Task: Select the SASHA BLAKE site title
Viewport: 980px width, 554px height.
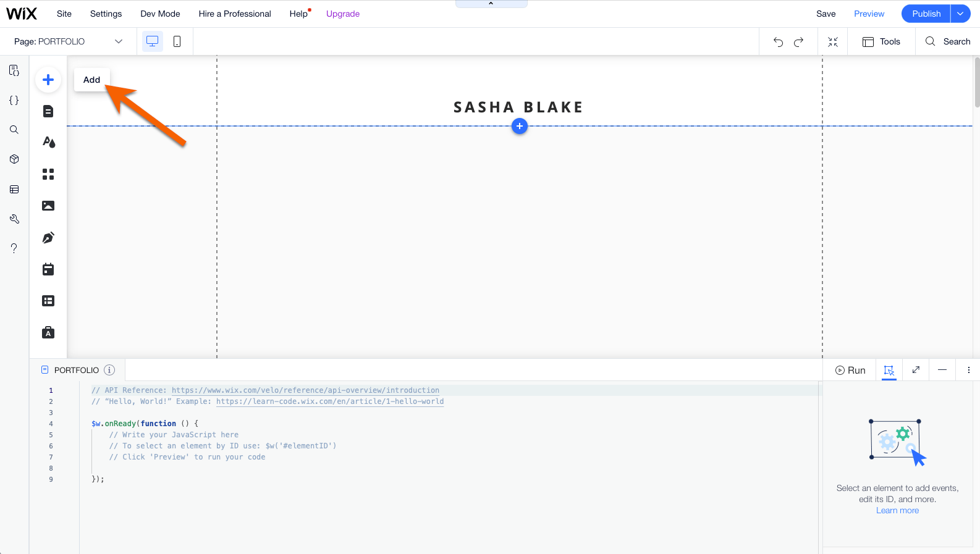Action: pos(518,107)
